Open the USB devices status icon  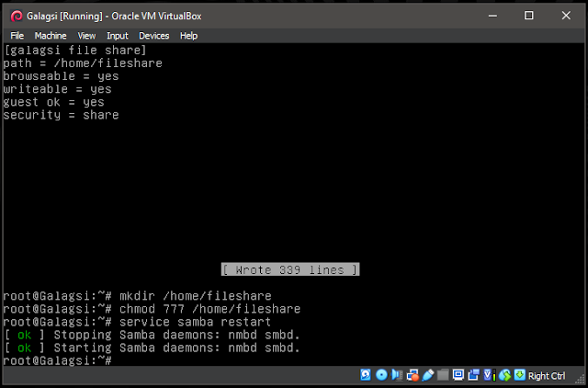coord(428,375)
